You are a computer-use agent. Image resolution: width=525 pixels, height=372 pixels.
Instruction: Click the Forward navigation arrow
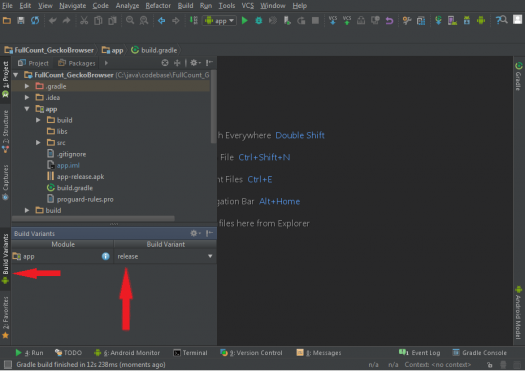point(176,21)
